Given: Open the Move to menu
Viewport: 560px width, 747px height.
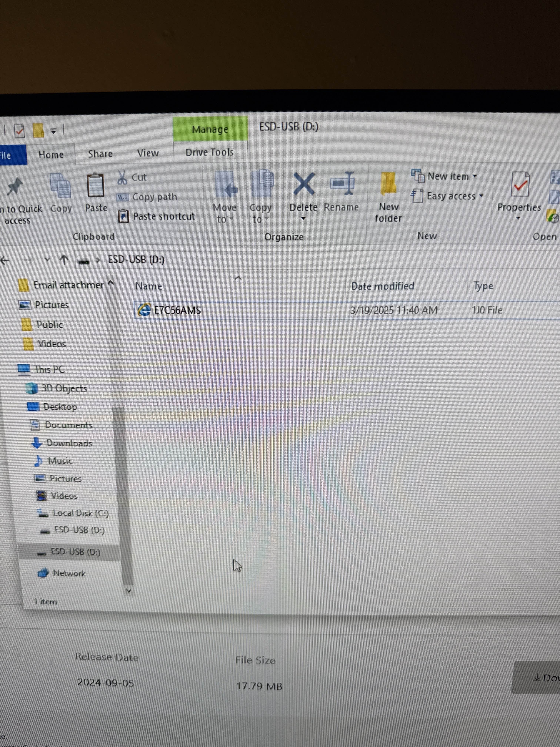Looking at the screenshot, I should [x=225, y=197].
